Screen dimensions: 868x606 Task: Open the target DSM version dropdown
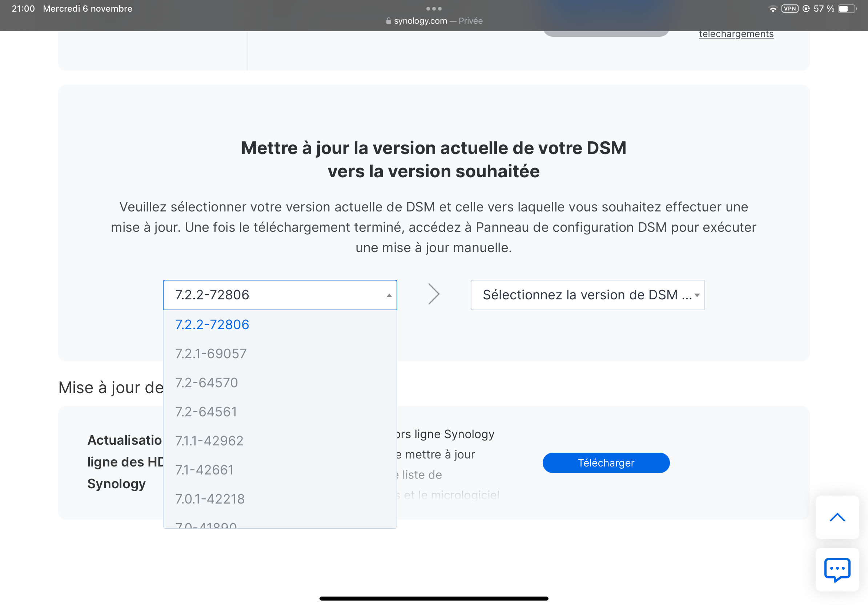[x=587, y=295]
